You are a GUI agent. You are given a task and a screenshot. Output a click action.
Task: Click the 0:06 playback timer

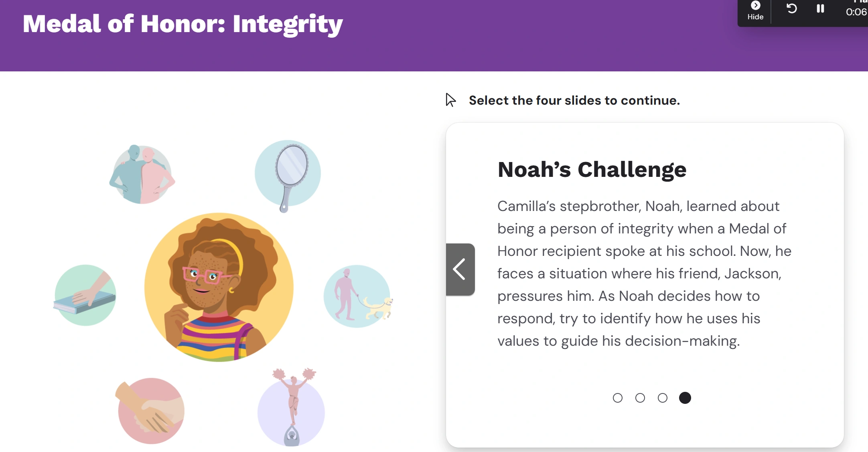coord(856,12)
